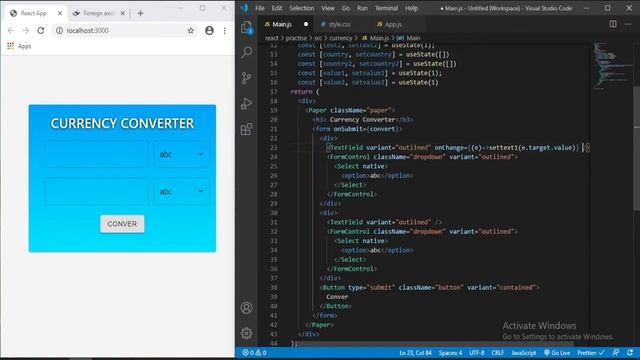
Task: Change encoding via UTF-8 status item
Action: coord(476,353)
